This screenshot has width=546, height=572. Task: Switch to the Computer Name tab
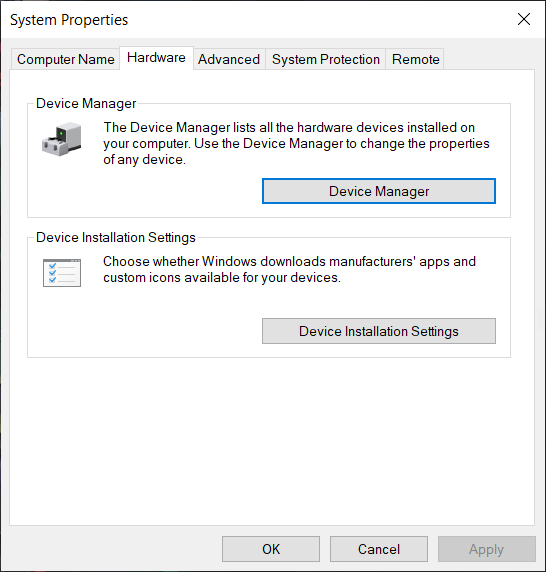66,59
